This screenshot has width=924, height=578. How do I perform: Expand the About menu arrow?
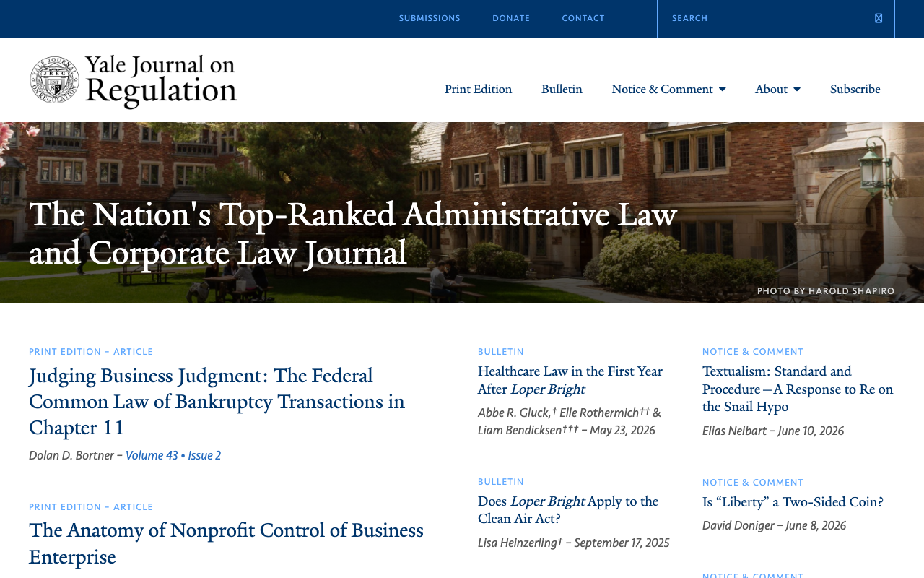coord(797,90)
